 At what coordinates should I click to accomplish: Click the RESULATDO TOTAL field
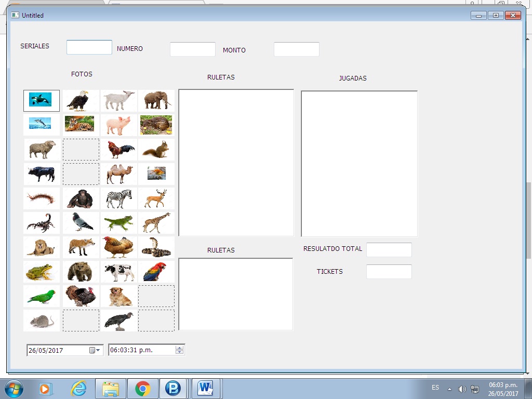(x=389, y=250)
